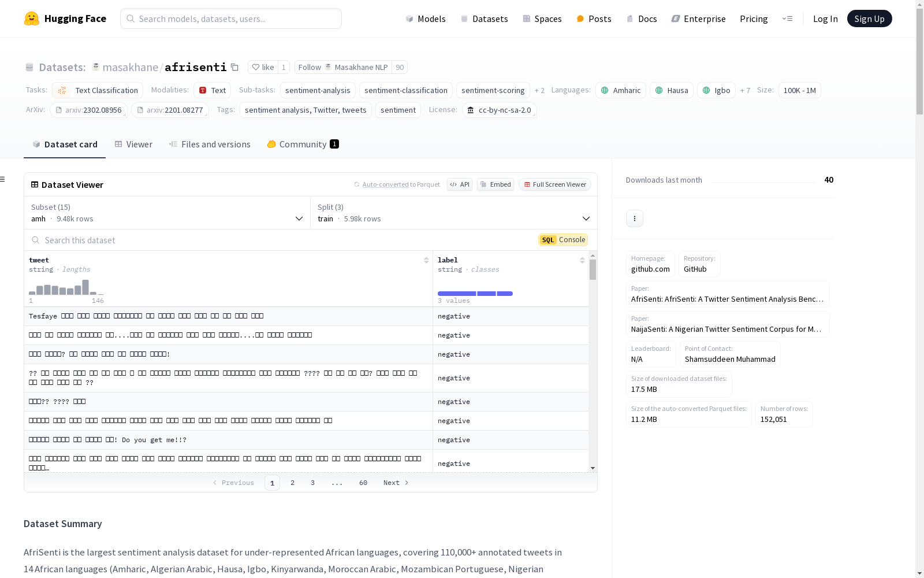Switch to the Dataset card tab
924x578 pixels.
click(x=65, y=144)
